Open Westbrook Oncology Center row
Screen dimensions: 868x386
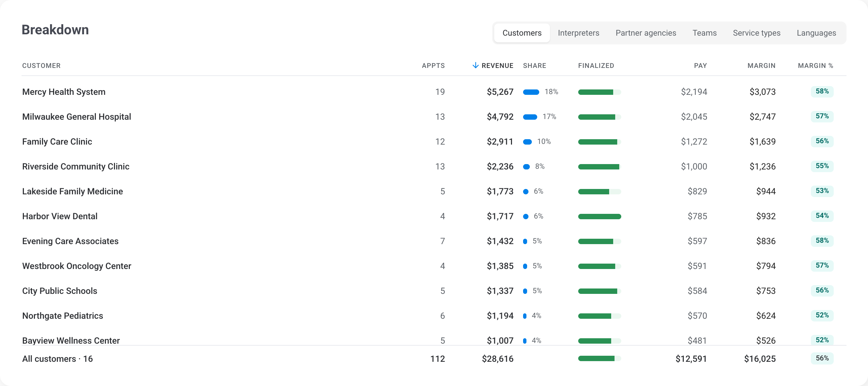click(x=434, y=266)
